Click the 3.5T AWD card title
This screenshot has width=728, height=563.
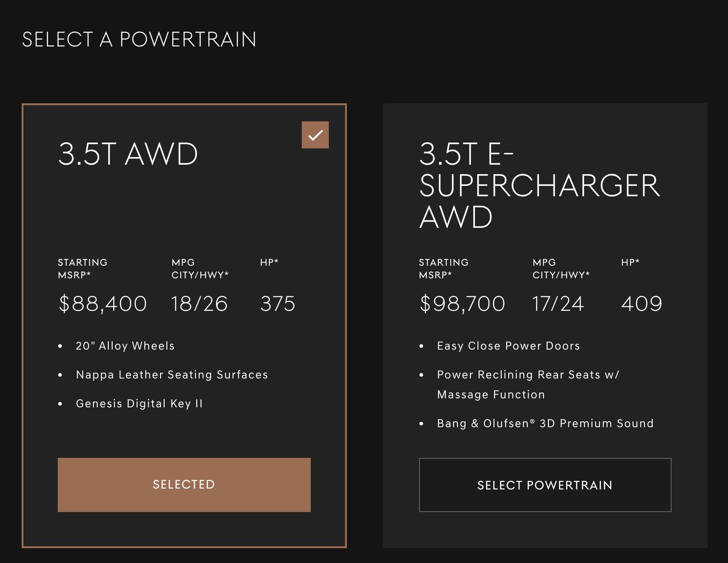tap(128, 154)
